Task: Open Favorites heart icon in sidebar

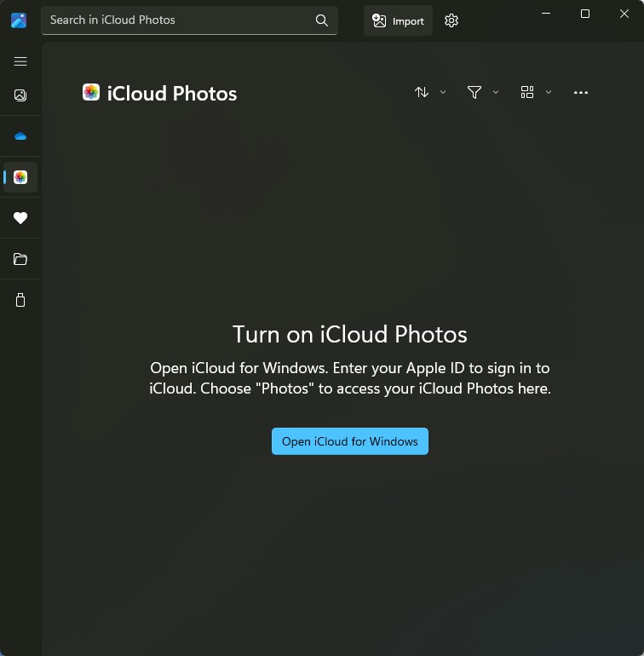Action: point(20,218)
